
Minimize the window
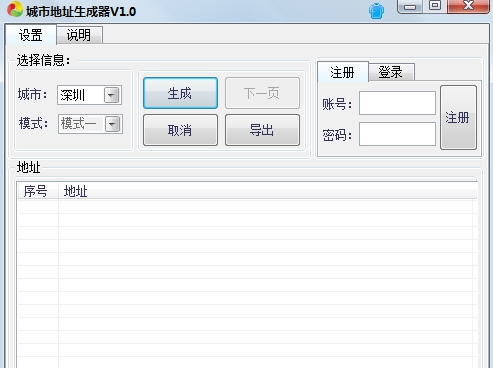[x=410, y=6]
